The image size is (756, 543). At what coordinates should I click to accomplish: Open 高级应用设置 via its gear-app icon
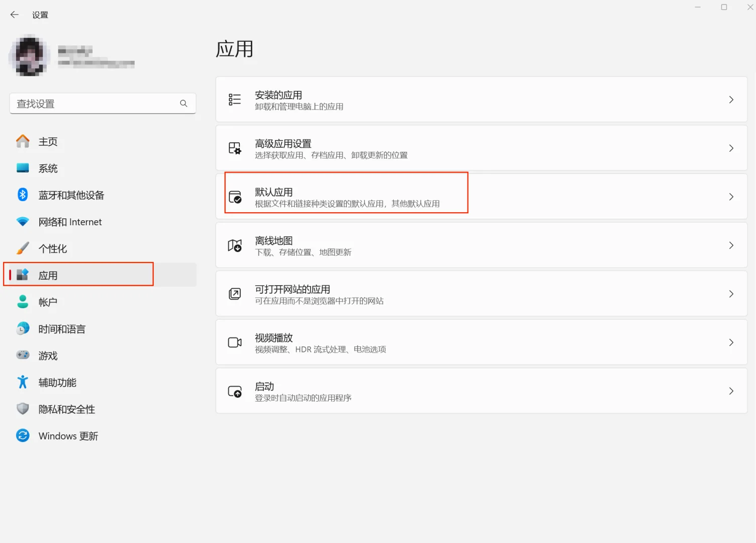coord(234,148)
